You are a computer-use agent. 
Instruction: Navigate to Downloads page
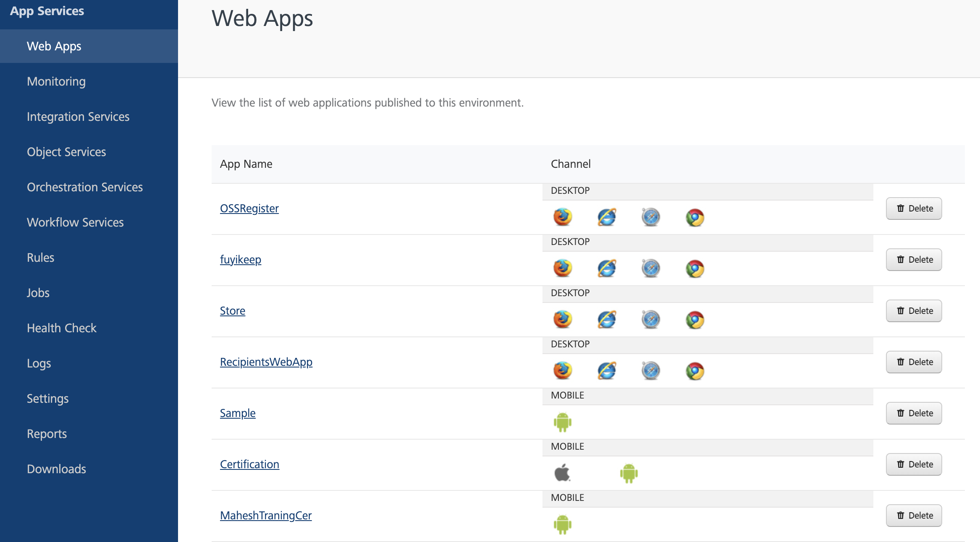click(x=56, y=469)
